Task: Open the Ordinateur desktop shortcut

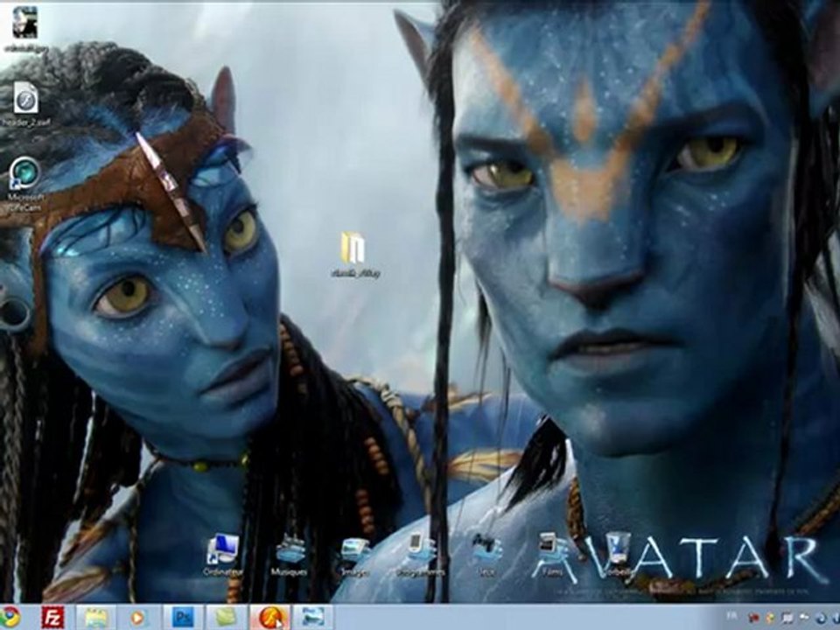Action: coord(222,553)
